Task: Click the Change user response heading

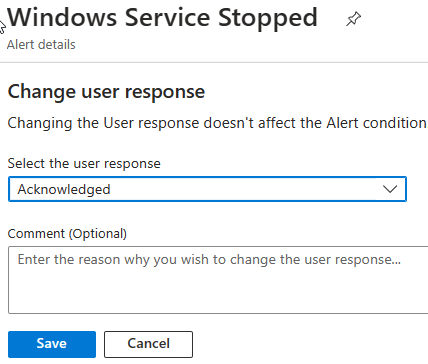Action: click(x=106, y=92)
